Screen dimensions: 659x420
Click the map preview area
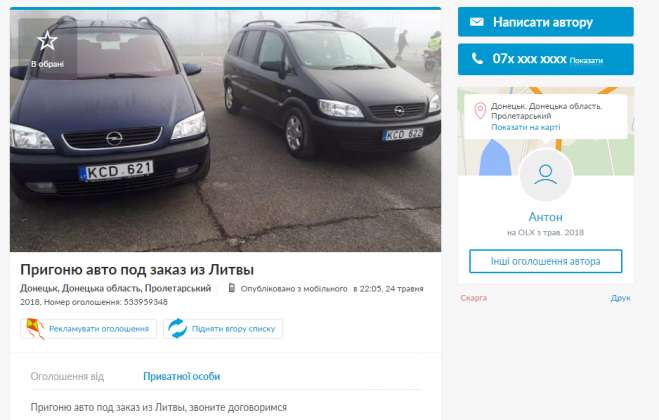click(546, 131)
